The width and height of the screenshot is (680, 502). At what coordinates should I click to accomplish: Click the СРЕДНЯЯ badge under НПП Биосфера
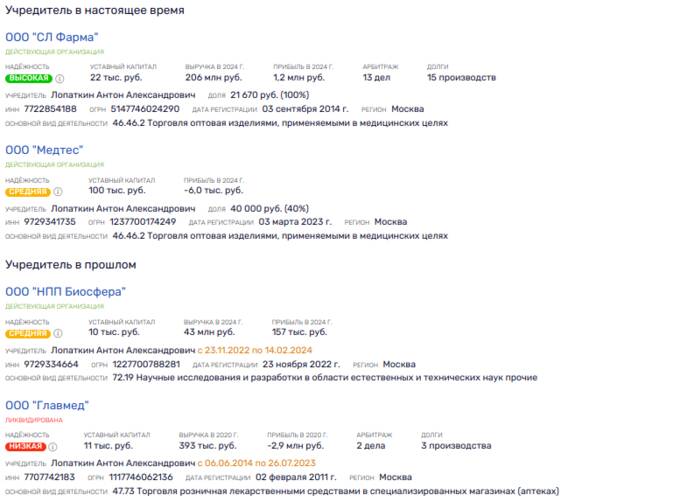[28, 333]
